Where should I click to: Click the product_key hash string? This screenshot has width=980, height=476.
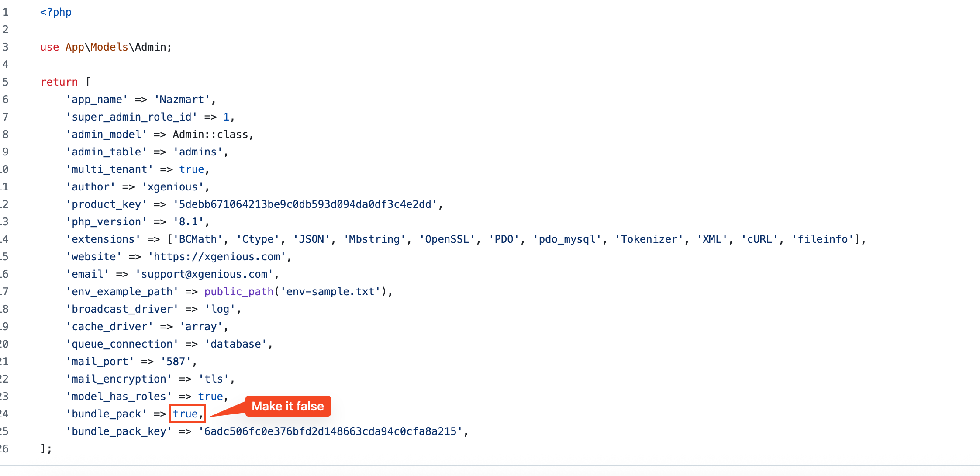[x=305, y=204]
